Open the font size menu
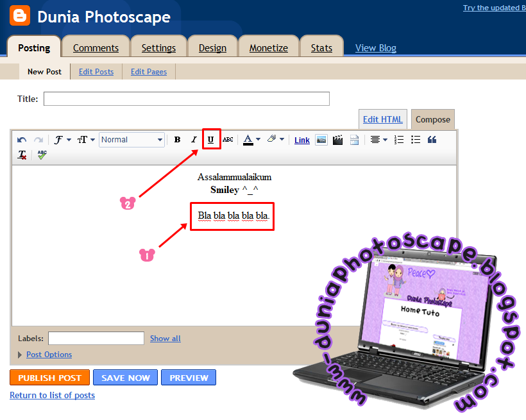 click(x=86, y=140)
